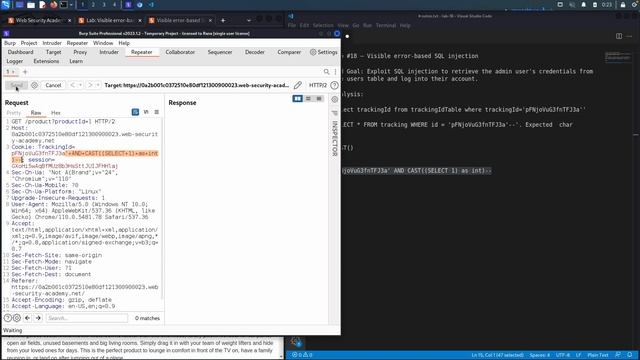The image size is (640, 360).
Task: Open Repeater tab options kebab menu
Action: click(335, 71)
